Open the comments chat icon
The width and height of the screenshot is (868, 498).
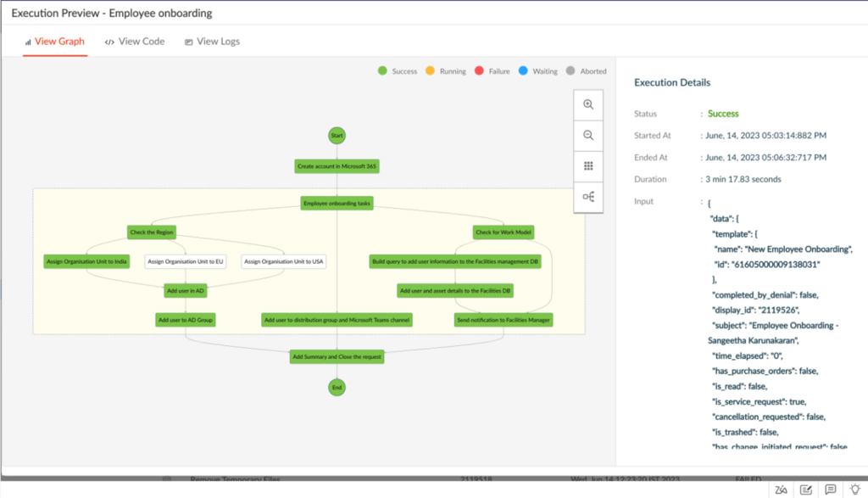pyautogui.click(x=831, y=489)
